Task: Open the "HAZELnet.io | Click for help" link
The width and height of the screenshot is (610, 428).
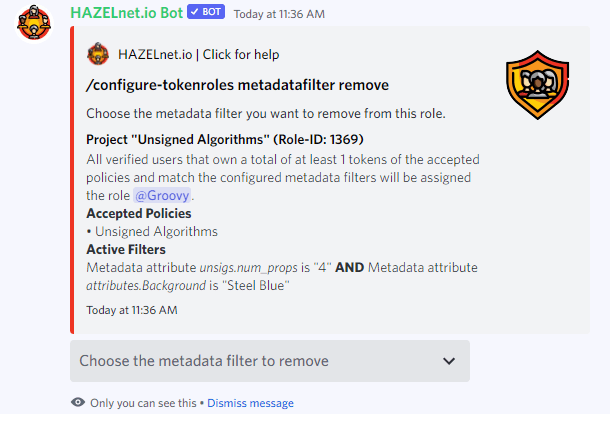Action: (198, 54)
